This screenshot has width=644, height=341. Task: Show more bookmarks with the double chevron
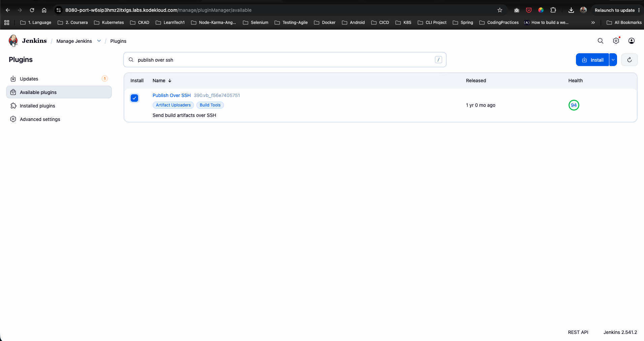click(x=593, y=23)
